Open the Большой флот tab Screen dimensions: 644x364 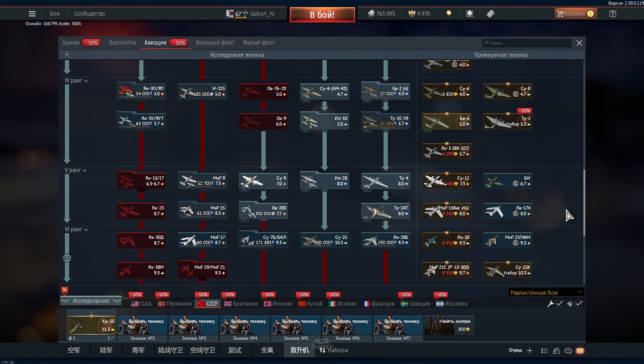[215, 43]
